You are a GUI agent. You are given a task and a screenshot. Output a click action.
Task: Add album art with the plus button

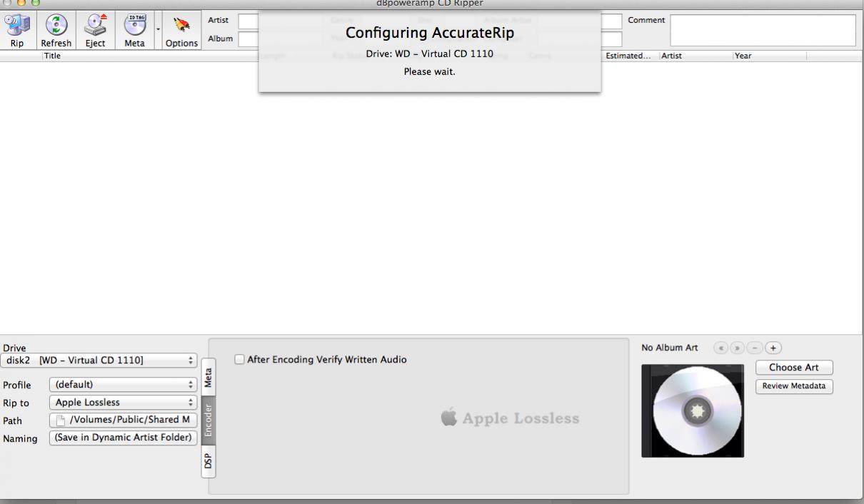[x=774, y=348]
